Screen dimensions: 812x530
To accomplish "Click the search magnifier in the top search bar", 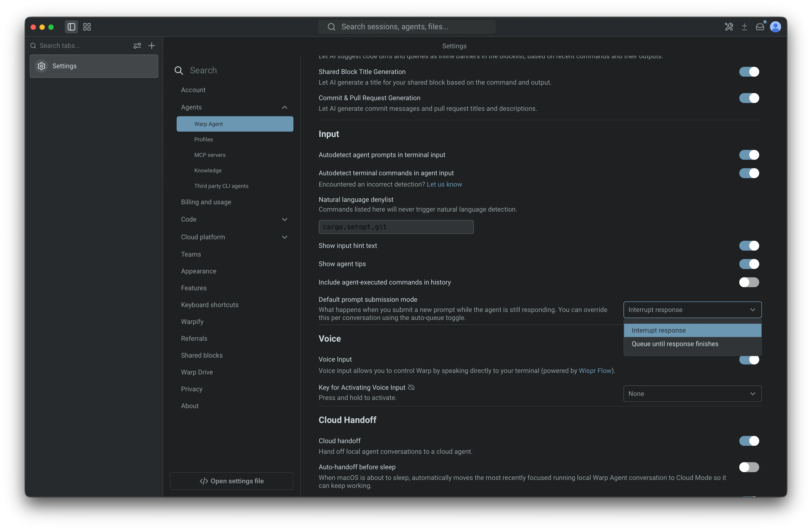I will pyautogui.click(x=331, y=27).
